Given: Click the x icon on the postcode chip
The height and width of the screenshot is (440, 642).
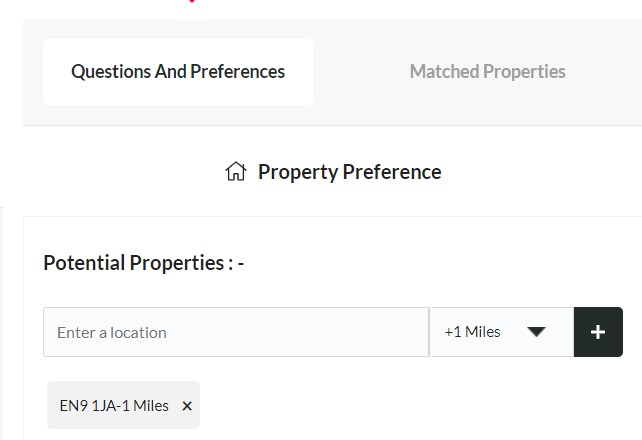Looking at the screenshot, I should pos(187,406).
